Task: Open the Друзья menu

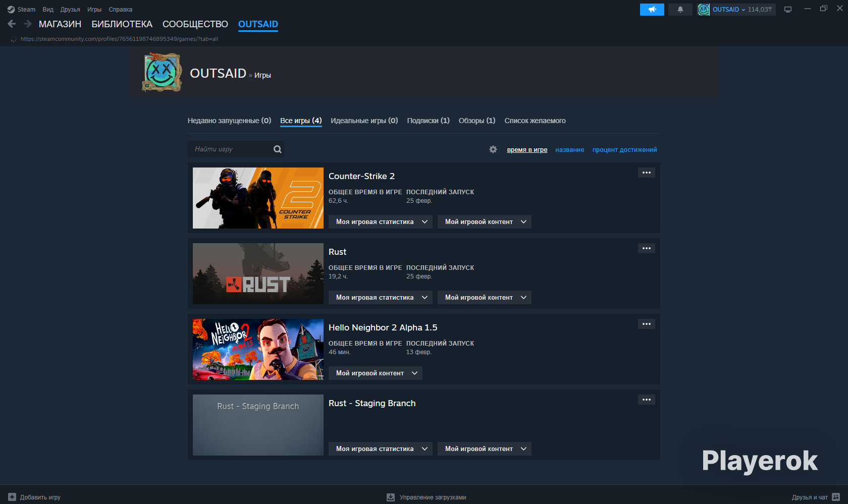Action: (x=70, y=10)
